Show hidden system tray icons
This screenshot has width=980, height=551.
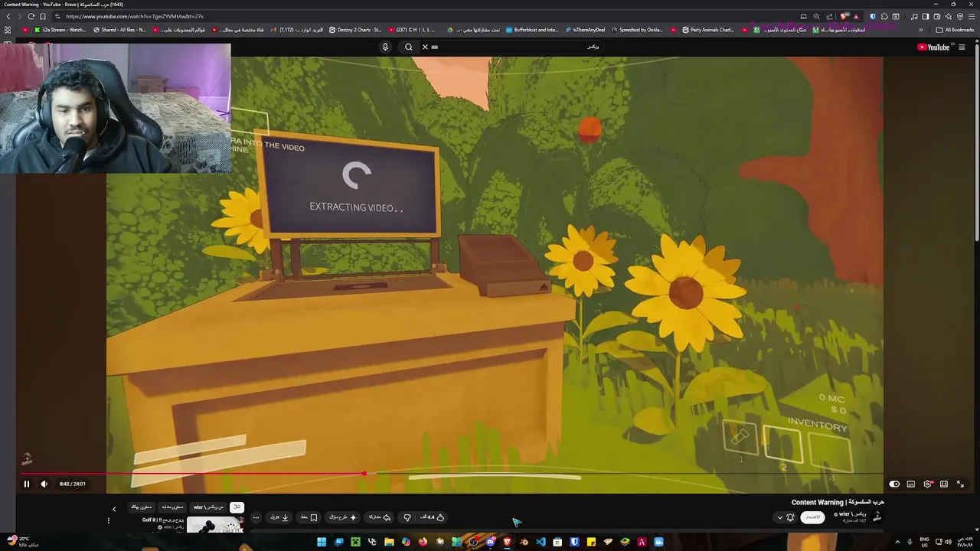click(x=897, y=542)
